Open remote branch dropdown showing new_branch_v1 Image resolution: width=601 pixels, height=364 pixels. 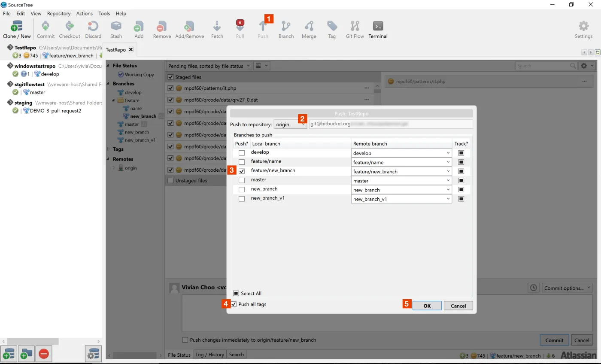(x=401, y=199)
